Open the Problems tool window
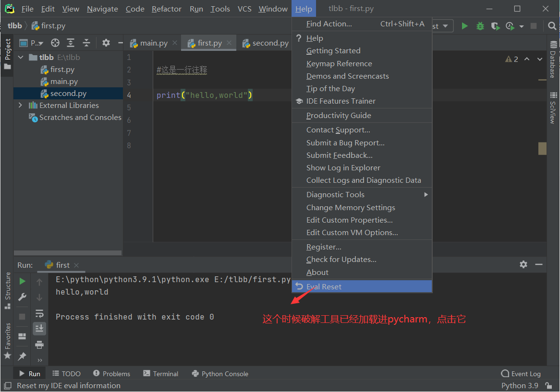 [x=112, y=373]
